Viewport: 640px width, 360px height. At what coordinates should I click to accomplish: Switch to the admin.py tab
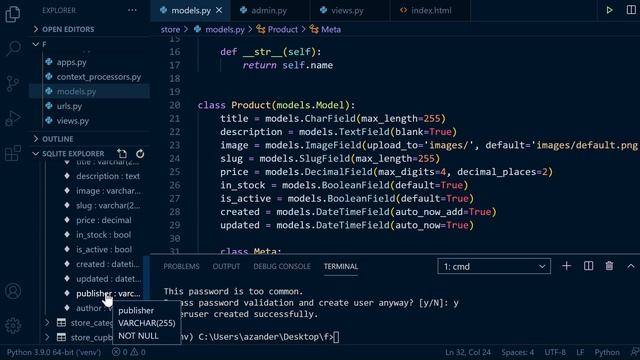click(x=269, y=10)
